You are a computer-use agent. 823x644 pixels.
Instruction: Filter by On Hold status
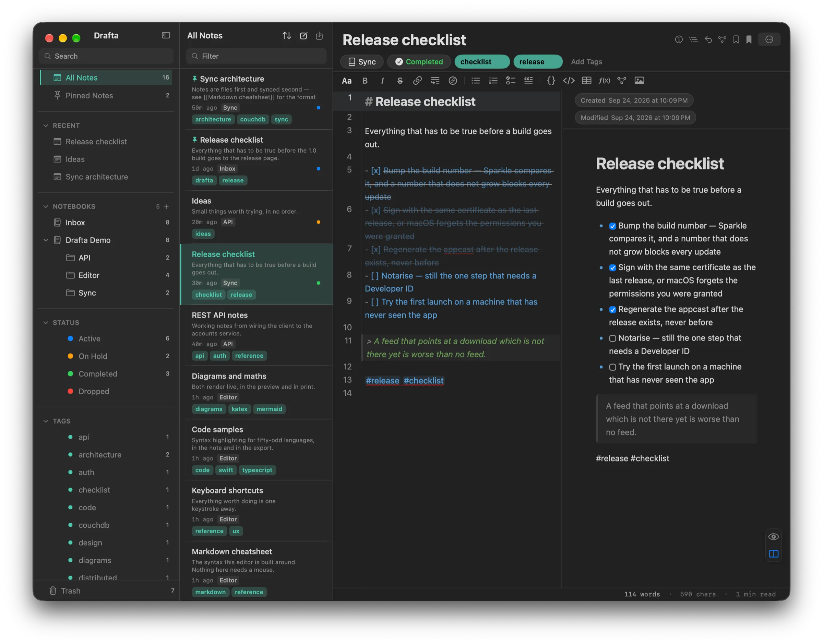coord(106,356)
